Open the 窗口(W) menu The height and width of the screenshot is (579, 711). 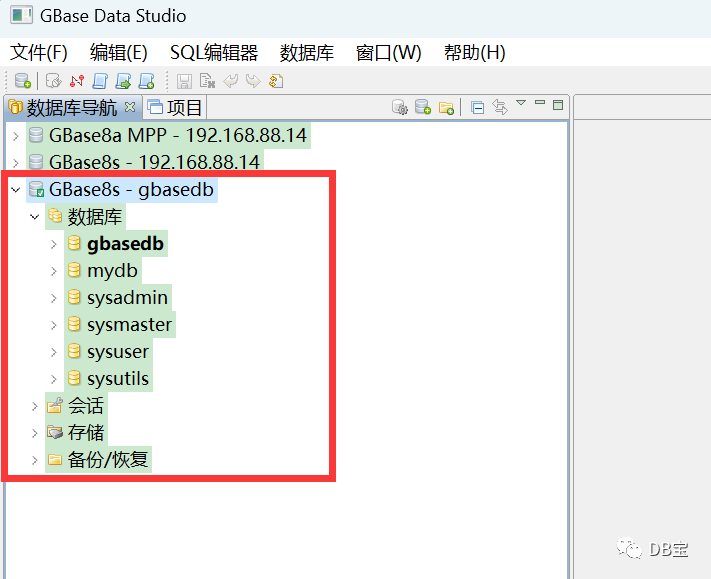(389, 53)
